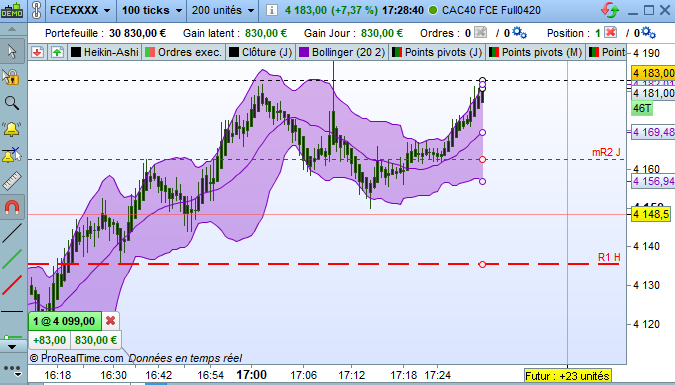Screen dimensions: 675x385
Task: Click the 4 181,00 price label
Action: point(653,93)
